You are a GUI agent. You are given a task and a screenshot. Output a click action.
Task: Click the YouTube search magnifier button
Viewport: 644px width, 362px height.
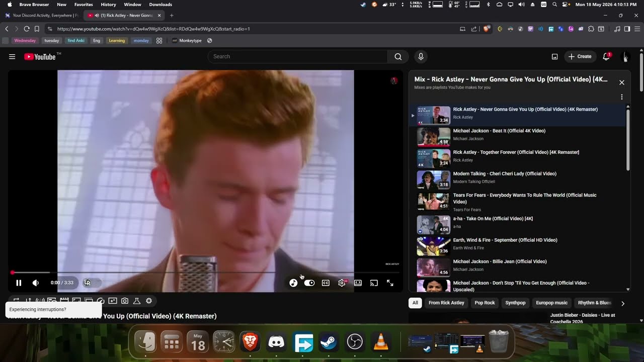pyautogui.click(x=398, y=56)
